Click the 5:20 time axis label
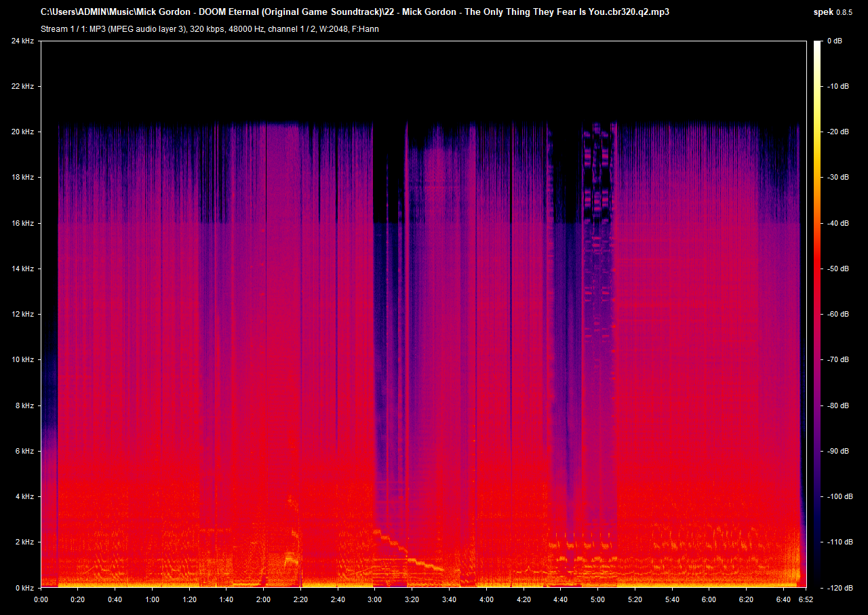Viewport: 868px width, 615px height. [x=634, y=600]
